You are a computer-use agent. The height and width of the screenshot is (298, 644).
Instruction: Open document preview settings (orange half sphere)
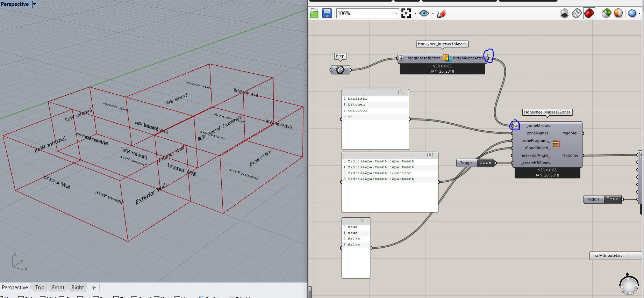pos(618,13)
